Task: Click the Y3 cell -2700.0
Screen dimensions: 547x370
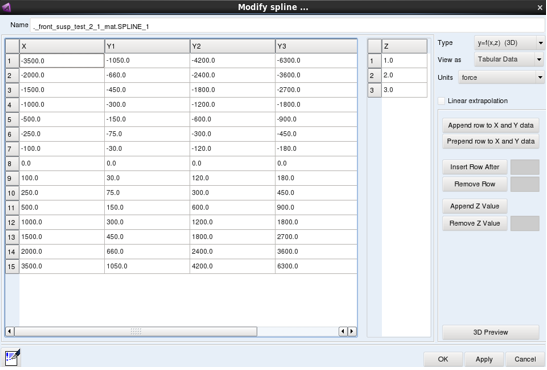Action: pyautogui.click(x=316, y=90)
